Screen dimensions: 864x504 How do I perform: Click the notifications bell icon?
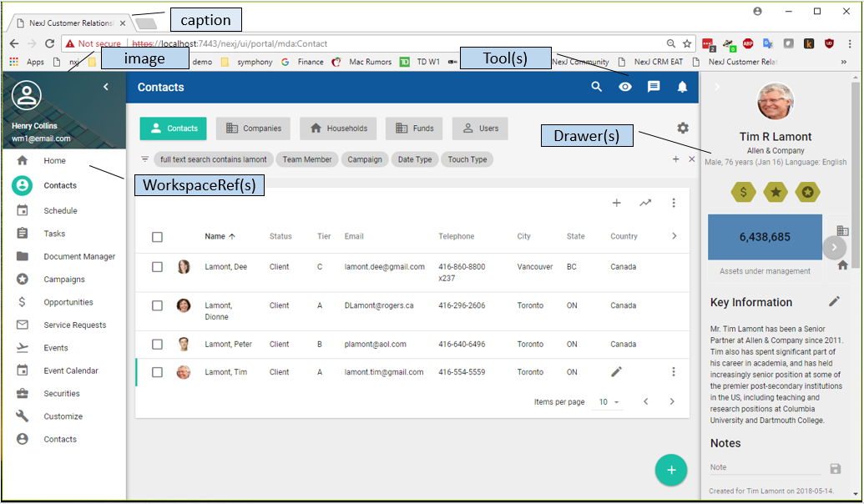[682, 87]
